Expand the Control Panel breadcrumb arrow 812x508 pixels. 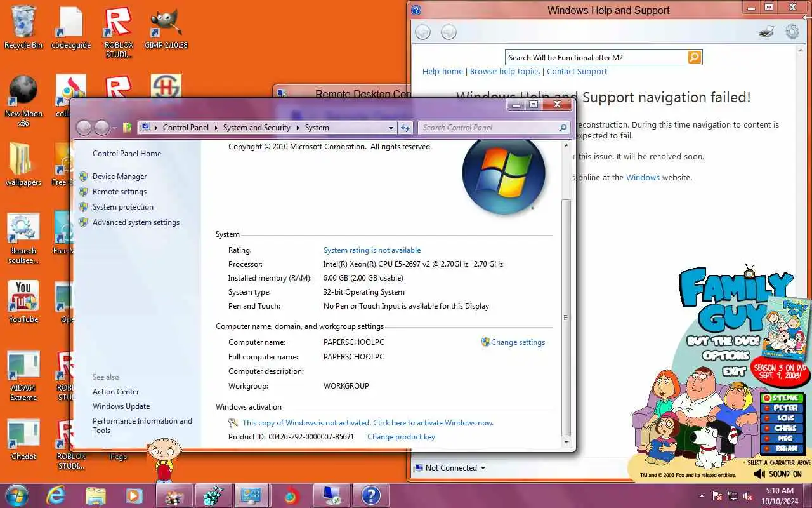click(x=216, y=128)
